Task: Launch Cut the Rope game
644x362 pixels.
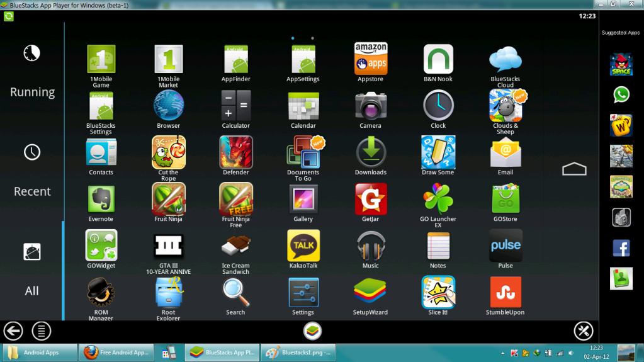Action: [x=168, y=152]
